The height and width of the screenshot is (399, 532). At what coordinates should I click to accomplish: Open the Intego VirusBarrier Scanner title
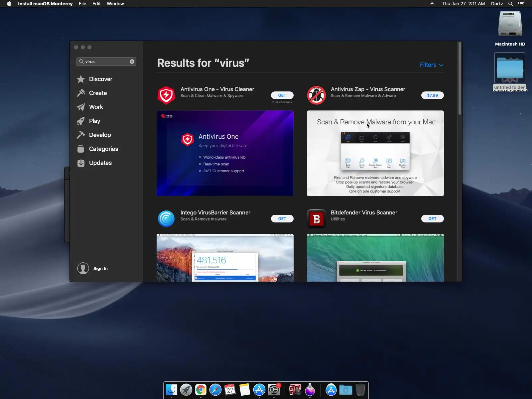(x=215, y=212)
